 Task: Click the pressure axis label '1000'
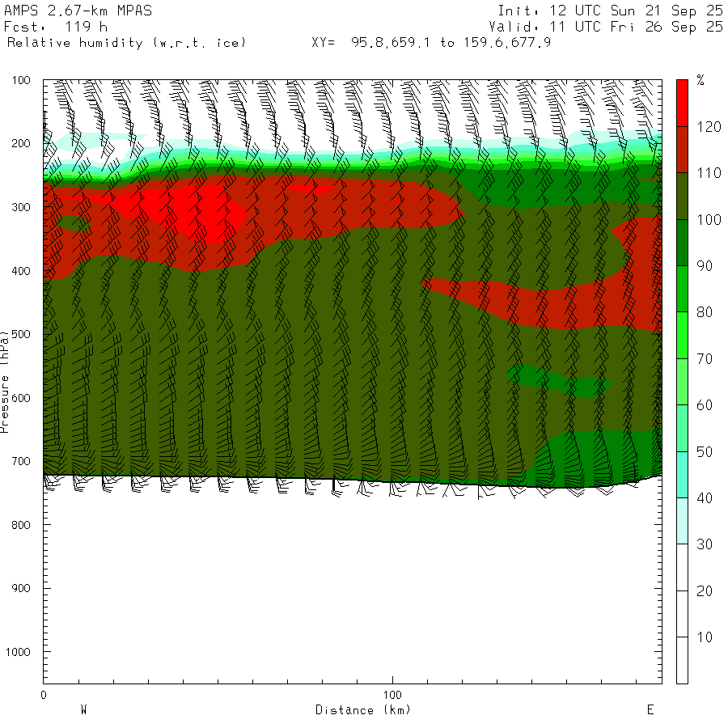tap(18, 652)
